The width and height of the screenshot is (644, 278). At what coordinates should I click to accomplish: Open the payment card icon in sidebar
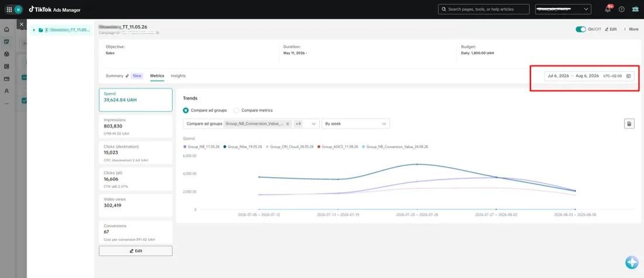(6, 79)
